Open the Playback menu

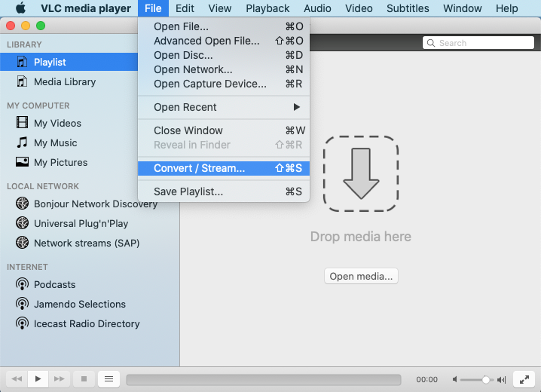pyautogui.click(x=267, y=8)
